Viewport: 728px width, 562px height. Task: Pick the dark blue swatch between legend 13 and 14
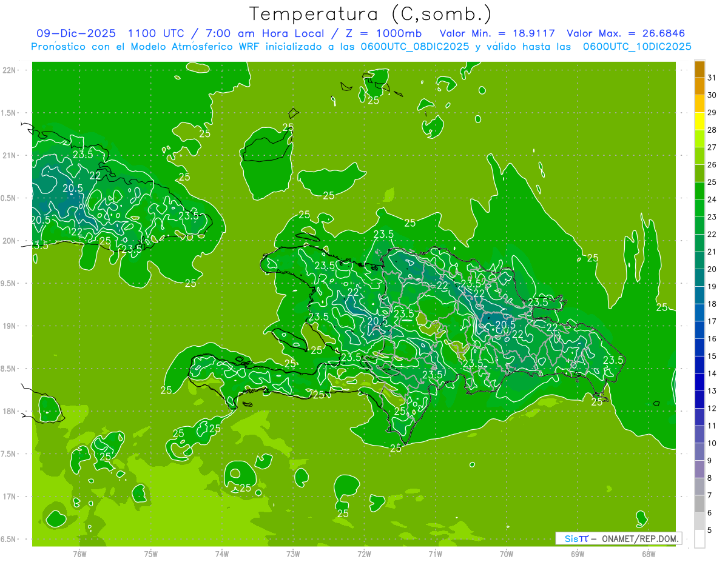tap(699, 382)
